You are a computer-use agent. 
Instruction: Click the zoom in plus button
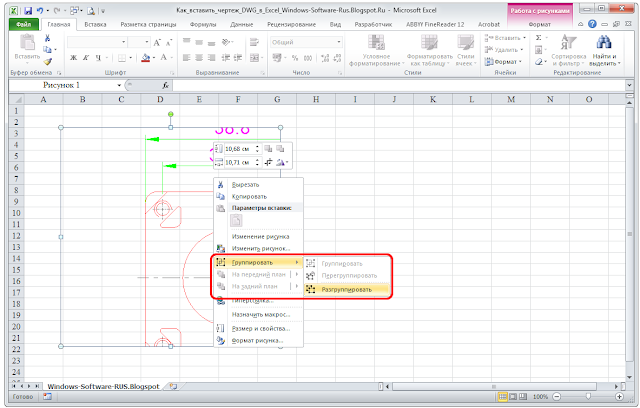pos(619,397)
